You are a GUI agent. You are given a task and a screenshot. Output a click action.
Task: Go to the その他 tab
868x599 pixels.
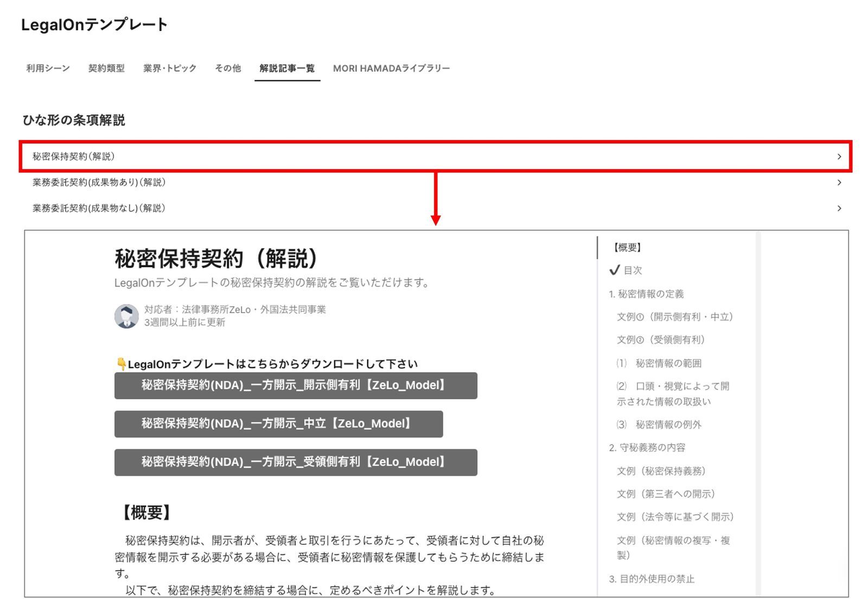228,68
